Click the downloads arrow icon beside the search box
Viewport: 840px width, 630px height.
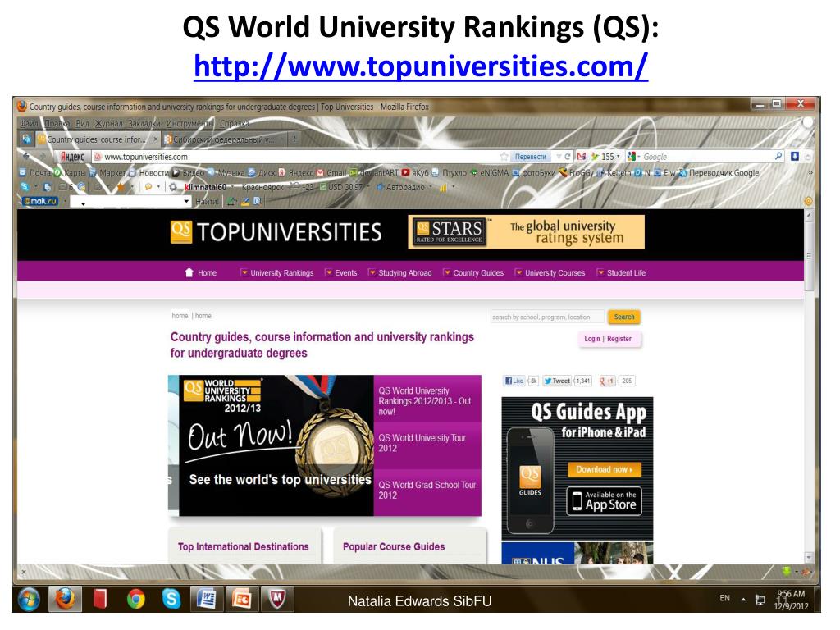point(795,156)
